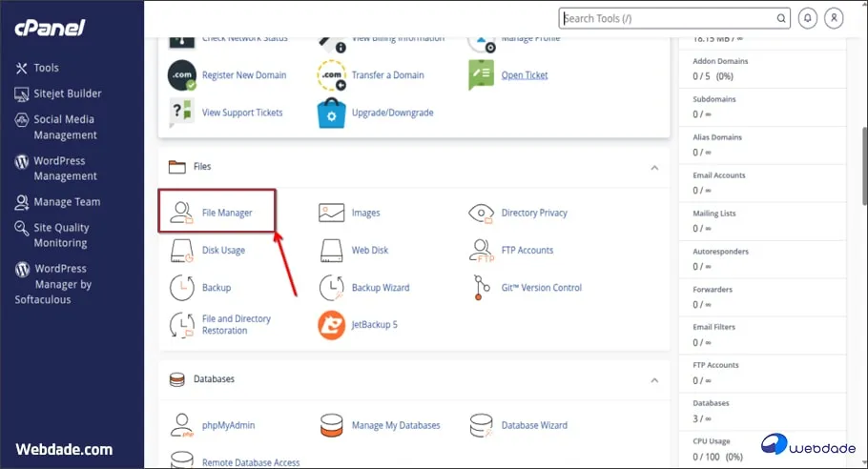Screen dimensions: 868x469
Task: Collapse the Databases section
Action: click(654, 379)
